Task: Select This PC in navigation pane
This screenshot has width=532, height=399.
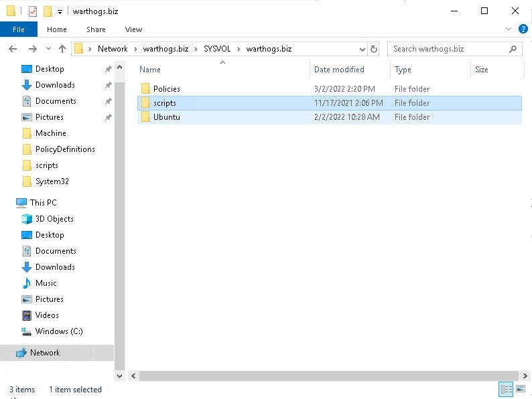Action: pos(43,203)
